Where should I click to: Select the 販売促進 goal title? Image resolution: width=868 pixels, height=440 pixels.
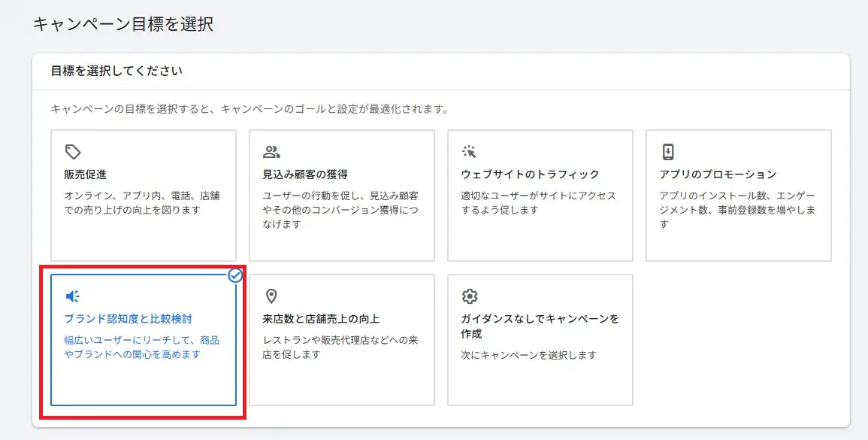tap(85, 174)
